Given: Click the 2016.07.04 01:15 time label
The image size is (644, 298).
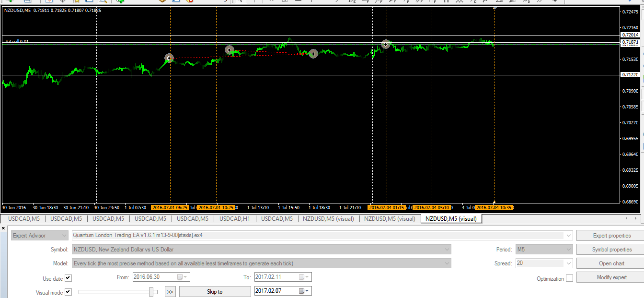Looking at the screenshot, I should 387,208.
